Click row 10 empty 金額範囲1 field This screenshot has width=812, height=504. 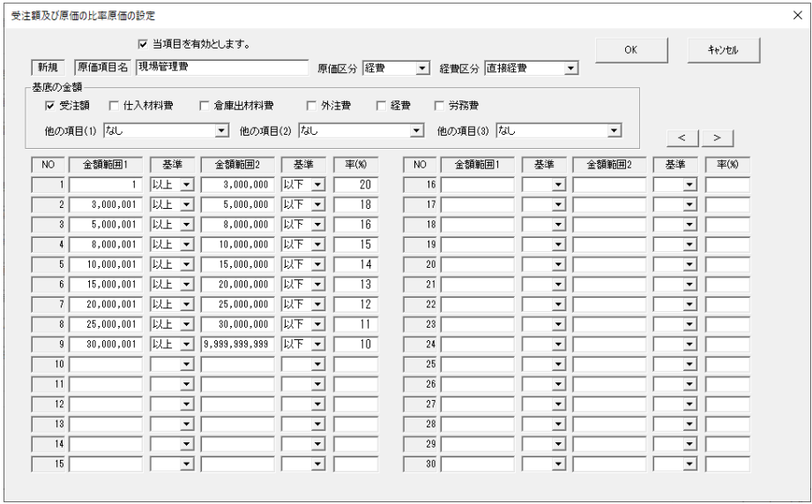[107, 362]
